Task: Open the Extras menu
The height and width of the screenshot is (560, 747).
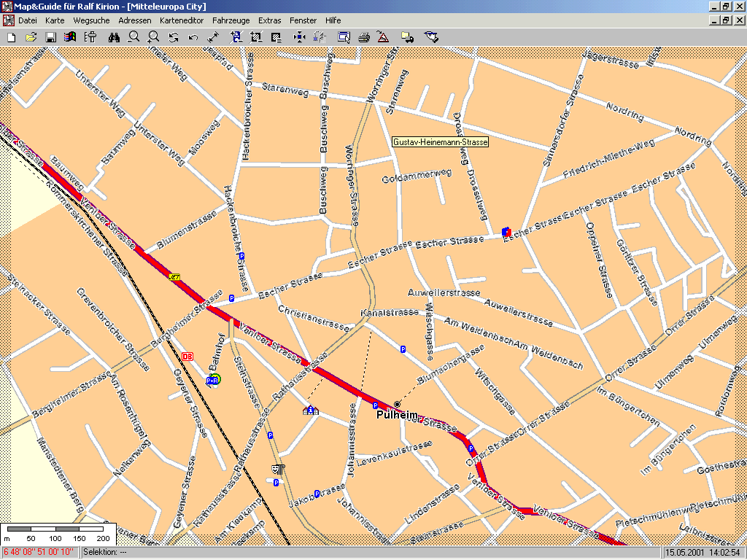Action: tap(270, 20)
